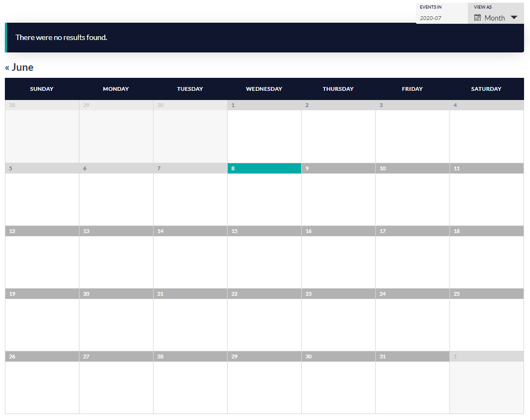Select day number 11 on the calendar
This screenshot has height=420, width=530.
(456, 168)
